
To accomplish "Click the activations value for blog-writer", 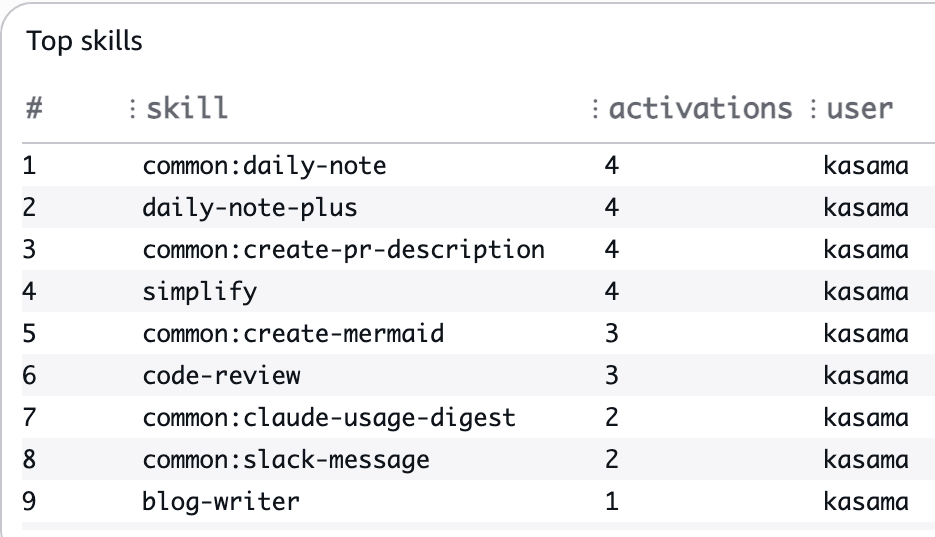I will tap(612, 501).
